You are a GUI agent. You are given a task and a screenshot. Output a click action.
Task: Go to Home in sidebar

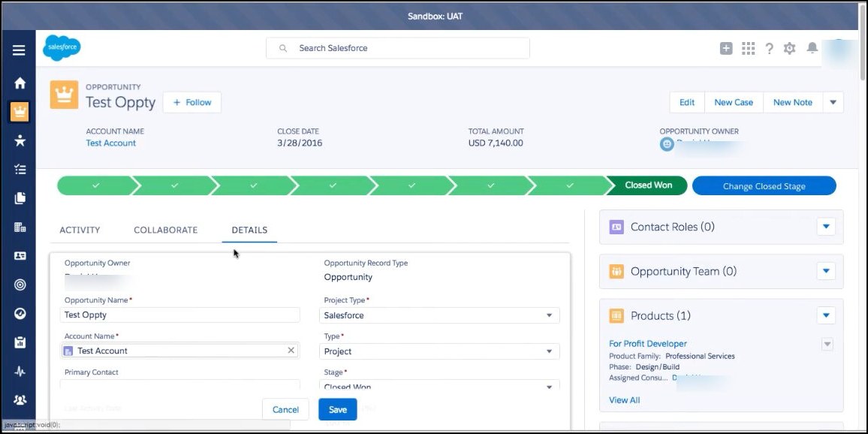click(20, 83)
